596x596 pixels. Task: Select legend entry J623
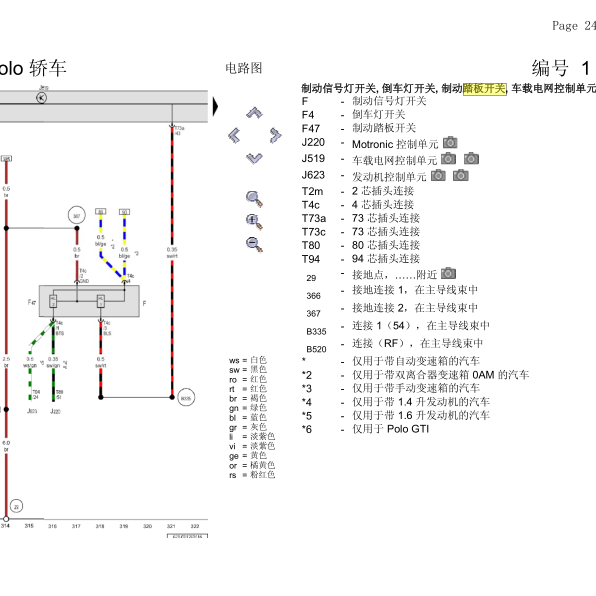(x=313, y=175)
